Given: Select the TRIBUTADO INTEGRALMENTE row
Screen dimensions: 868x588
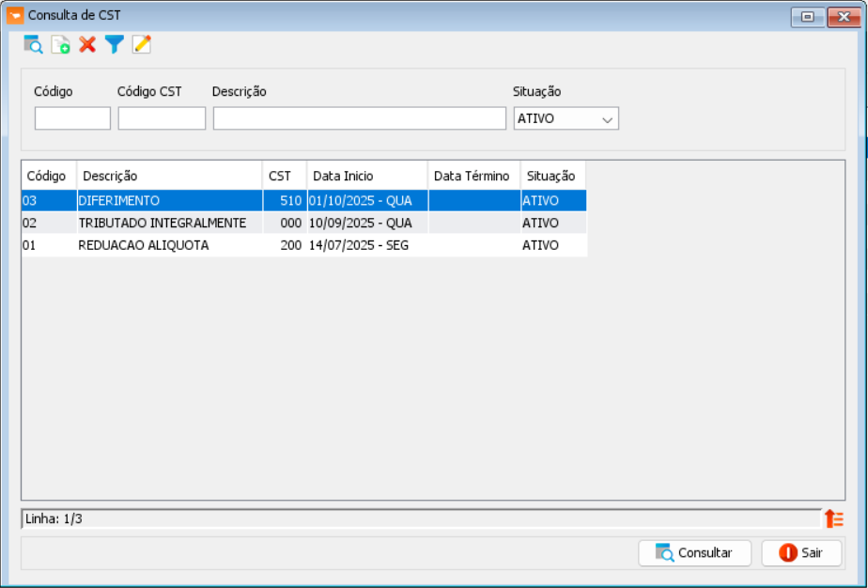Looking at the screenshot, I should (x=162, y=224).
